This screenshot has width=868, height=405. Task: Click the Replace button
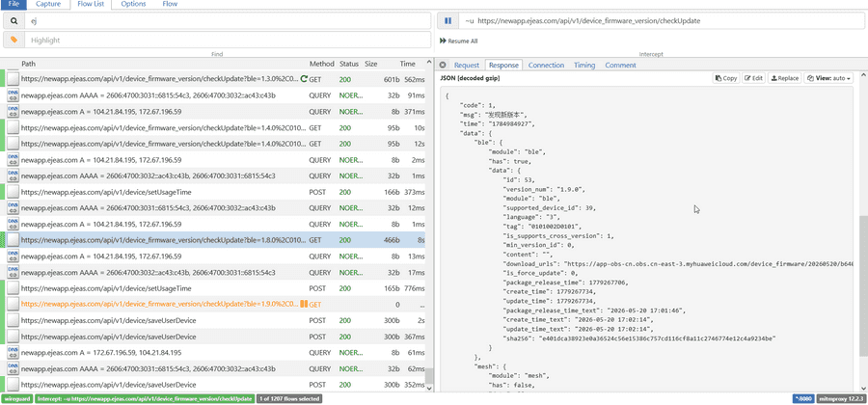click(x=784, y=78)
